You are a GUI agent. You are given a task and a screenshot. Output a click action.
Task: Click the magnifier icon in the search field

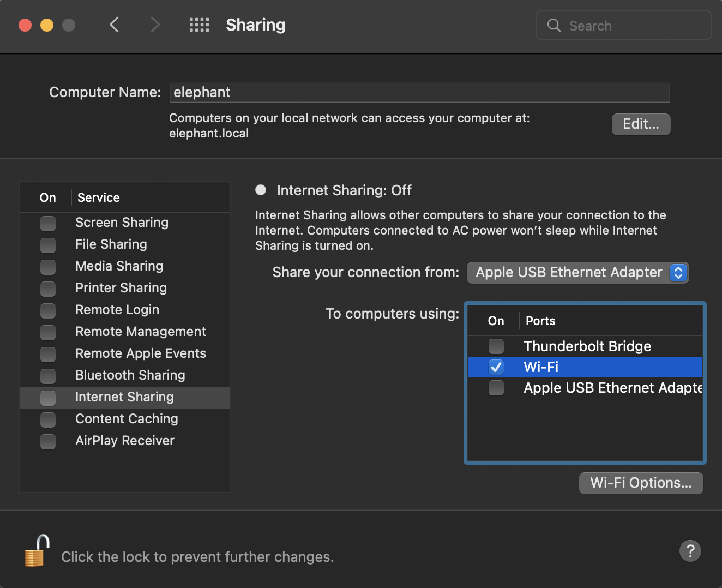coord(554,25)
